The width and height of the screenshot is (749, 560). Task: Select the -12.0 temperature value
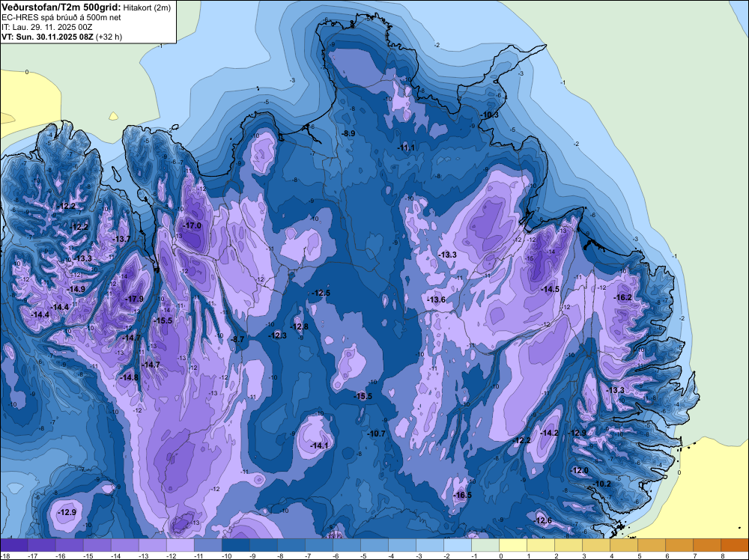point(580,470)
